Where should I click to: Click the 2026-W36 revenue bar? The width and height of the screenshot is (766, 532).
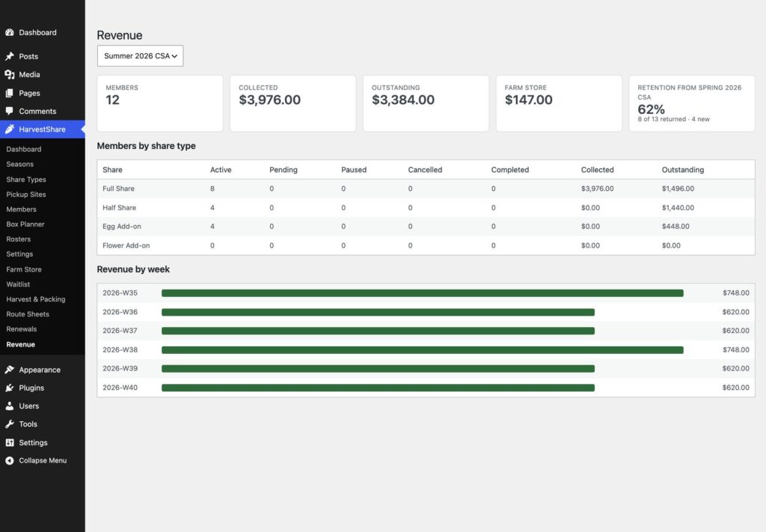coord(378,312)
